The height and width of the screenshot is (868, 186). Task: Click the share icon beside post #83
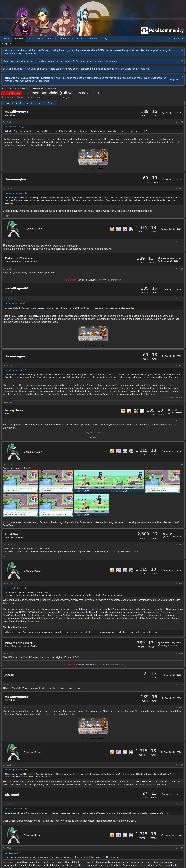click(x=176, y=242)
